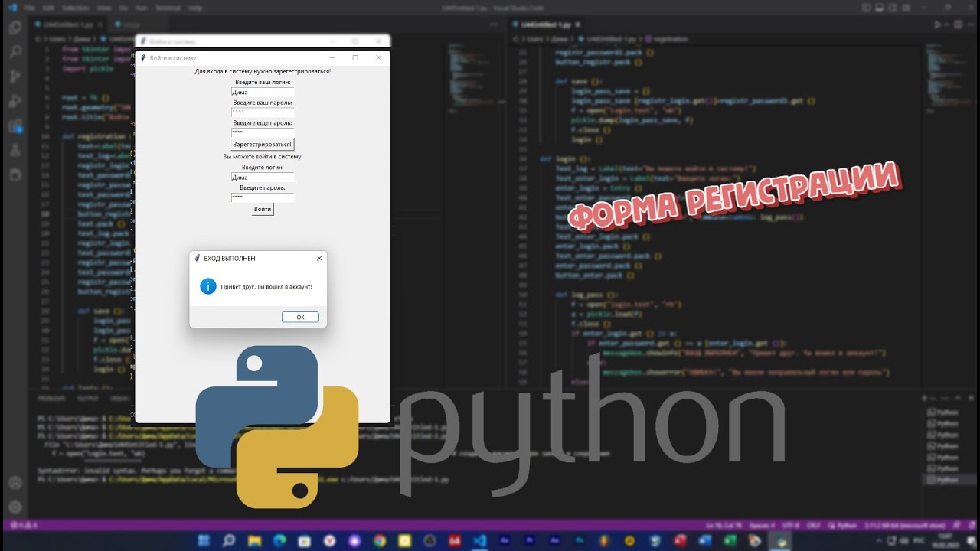Click the password field containing 1111
This screenshot has width=980, height=551.
pos(263,112)
